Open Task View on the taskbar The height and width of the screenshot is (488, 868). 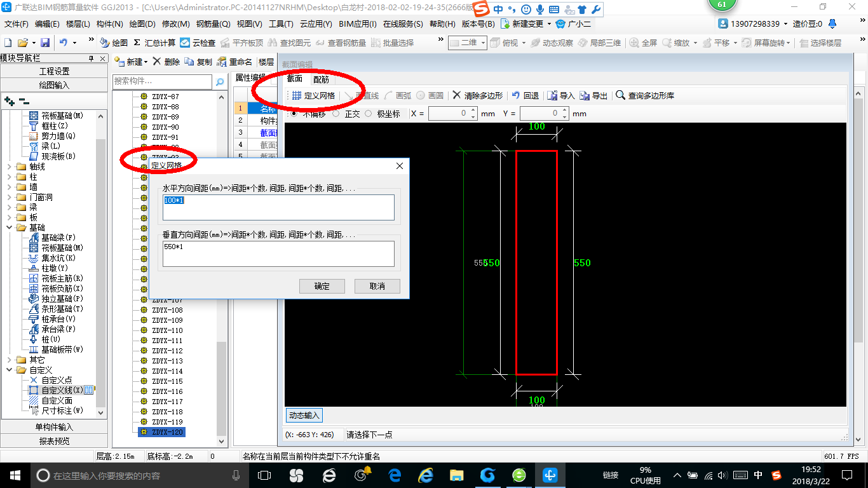pos(264,475)
